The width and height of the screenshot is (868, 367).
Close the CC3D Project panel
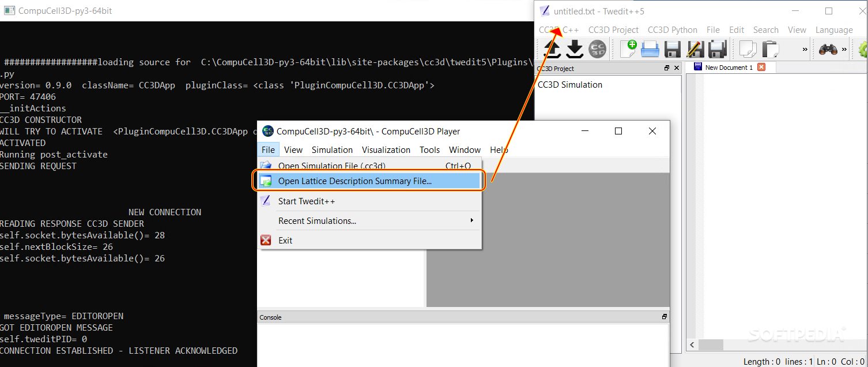[676, 68]
